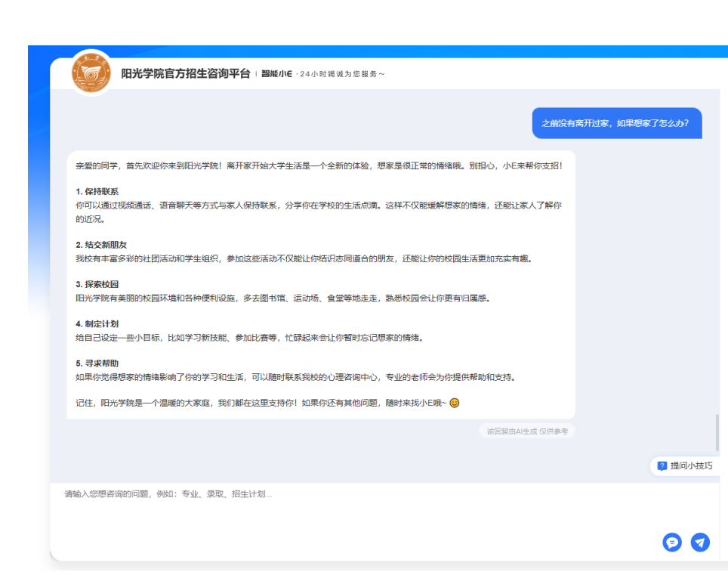Open the 提问小技巧 tips button
728x575 pixels.
pyautogui.click(x=684, y=466)
